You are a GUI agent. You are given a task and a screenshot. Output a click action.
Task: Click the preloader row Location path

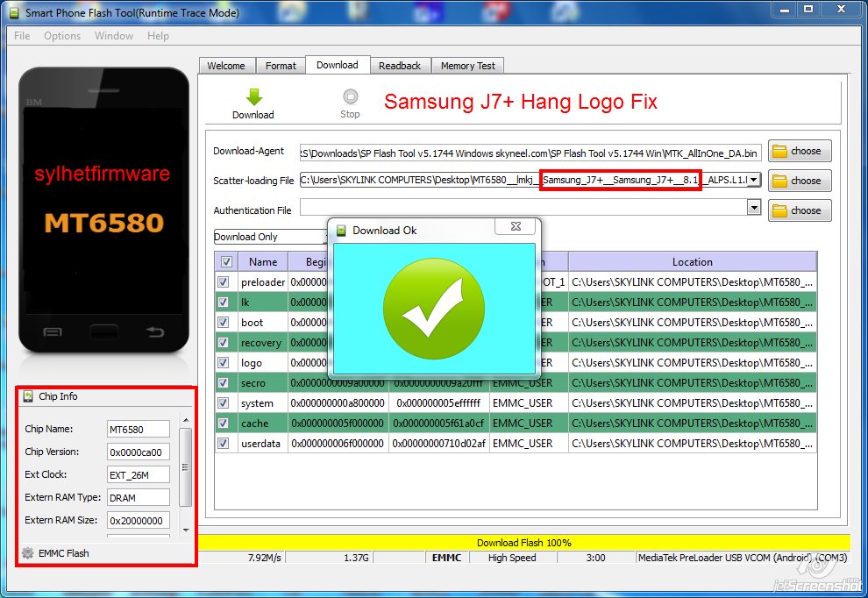(x=692, y=281)
